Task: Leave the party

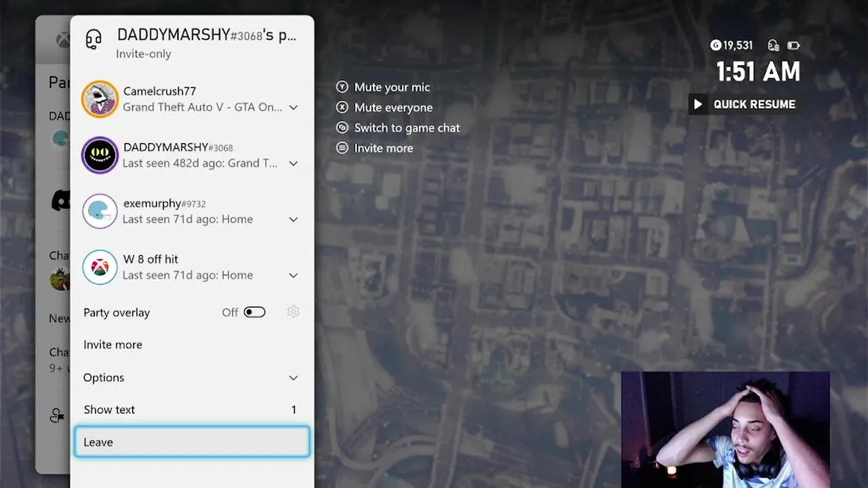Action: (192, 442)
